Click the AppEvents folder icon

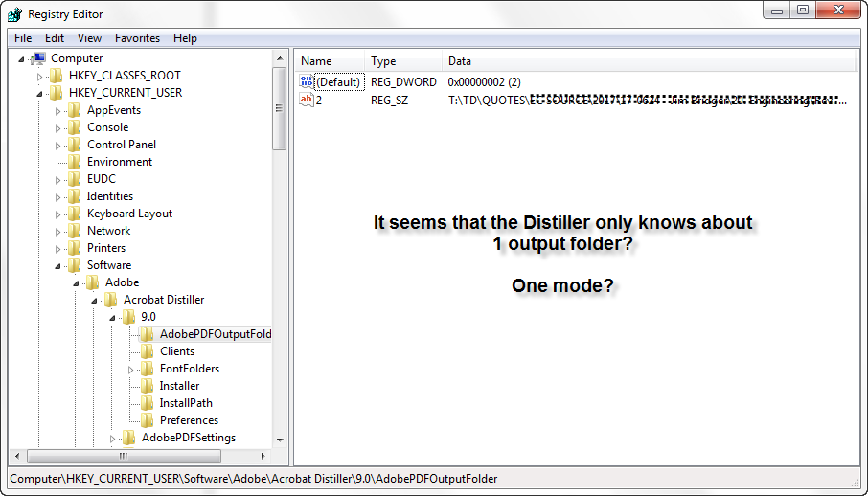(74, 110)
